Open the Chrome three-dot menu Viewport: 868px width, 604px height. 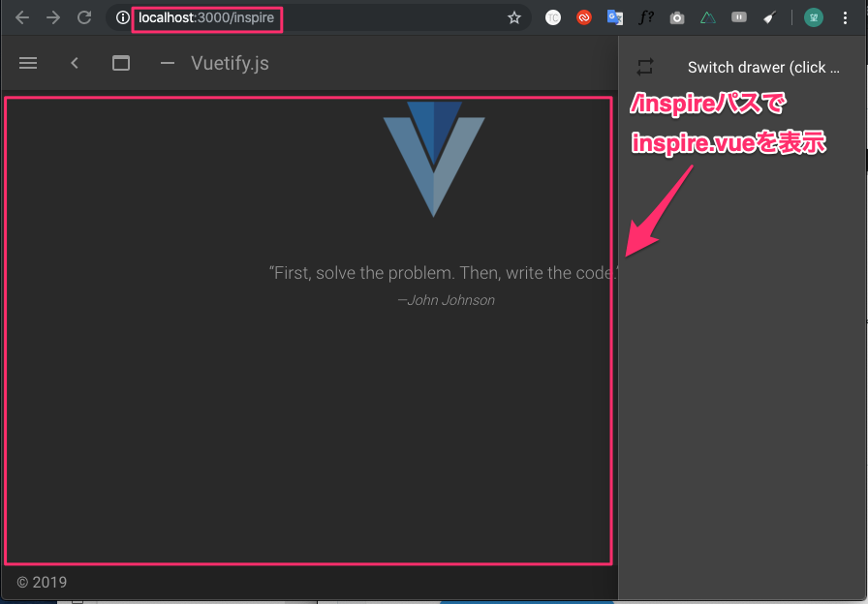click(845, 17)
